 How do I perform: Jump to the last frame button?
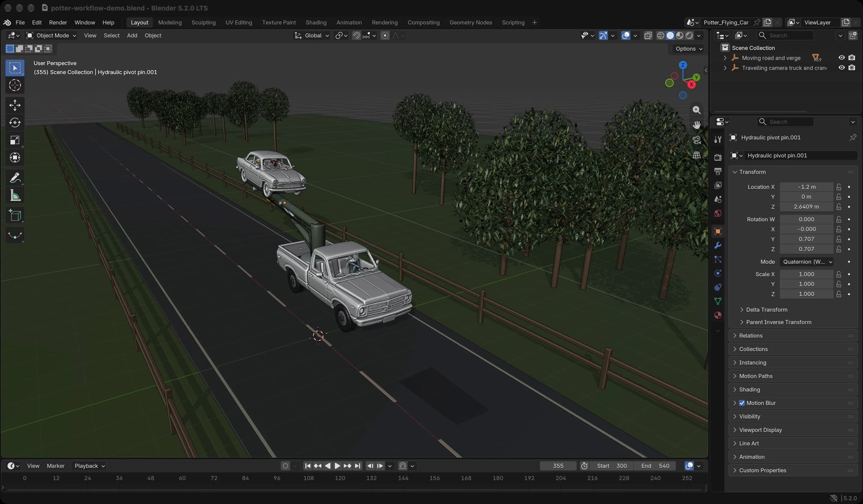pyautogui.click(x=357, y=466)
